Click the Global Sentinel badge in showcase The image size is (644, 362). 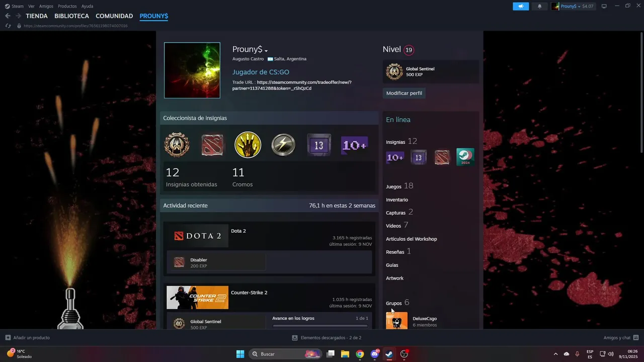click(x=177, y=145)
